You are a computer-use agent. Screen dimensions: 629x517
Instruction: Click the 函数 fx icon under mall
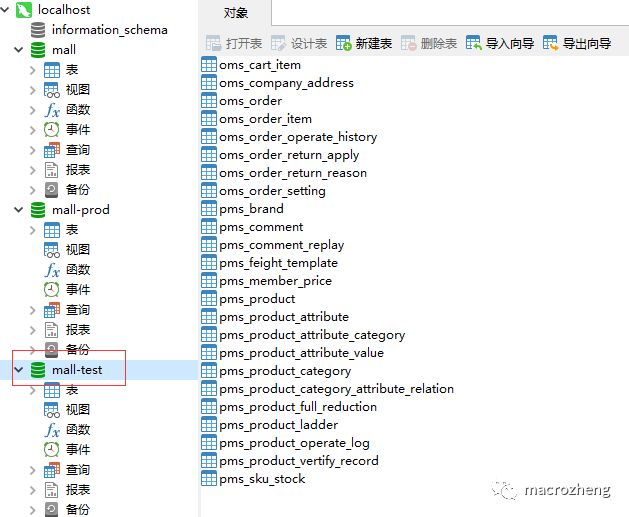click(52, 110)
